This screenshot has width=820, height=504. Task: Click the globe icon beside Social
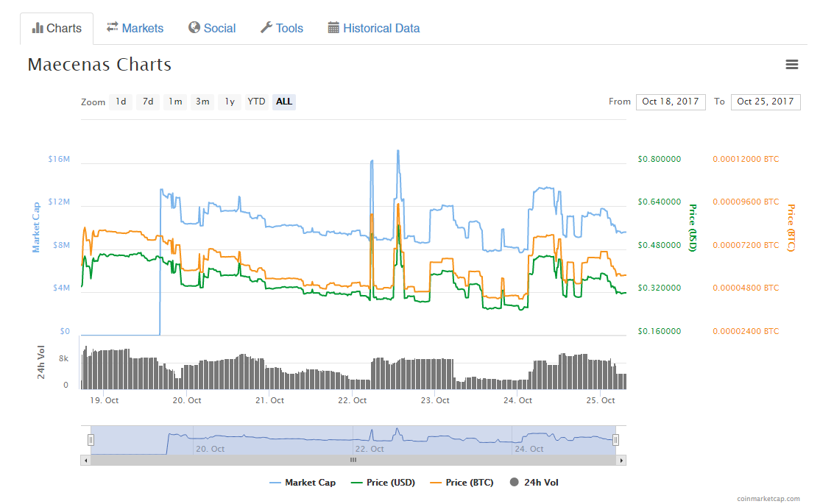click(x=194, y=27)
